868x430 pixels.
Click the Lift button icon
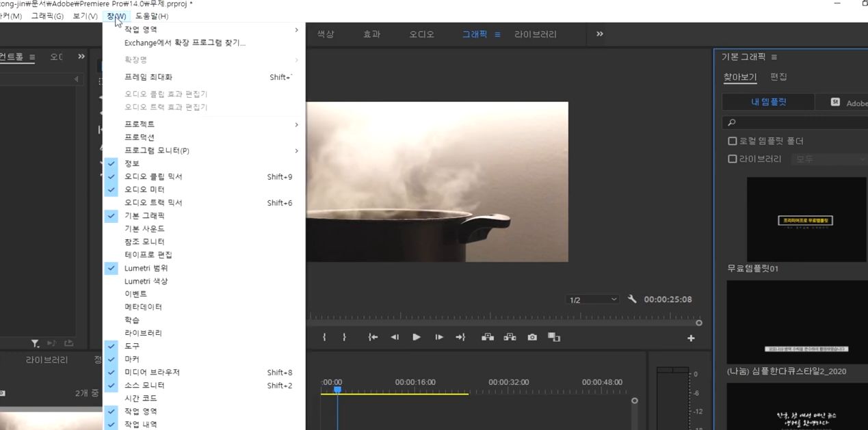pyautogui.click(x=488, y=337)
